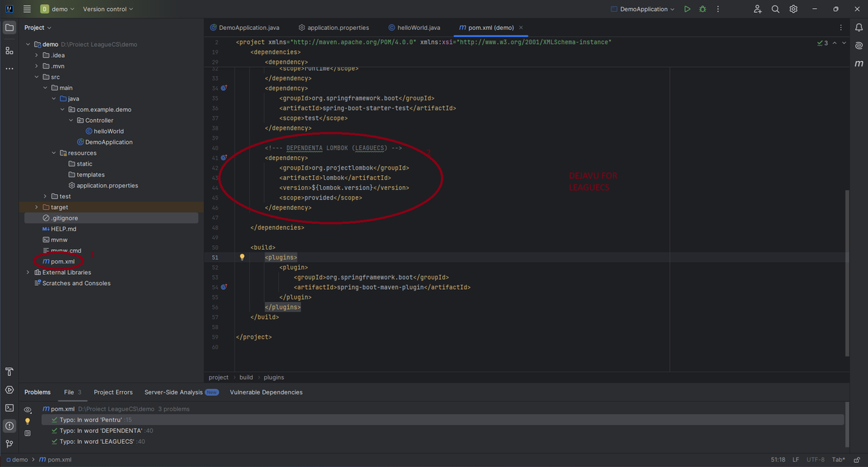Open the Structure tool window icon

[9, 51]
